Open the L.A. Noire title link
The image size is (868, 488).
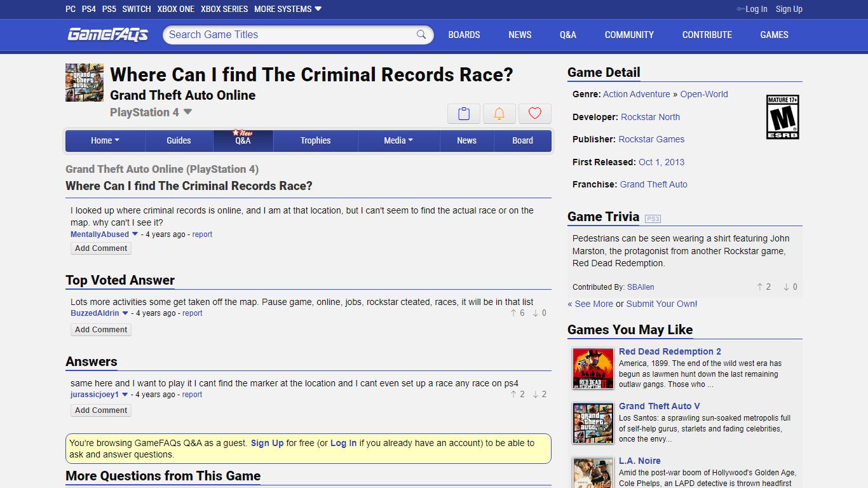point(640,461)
